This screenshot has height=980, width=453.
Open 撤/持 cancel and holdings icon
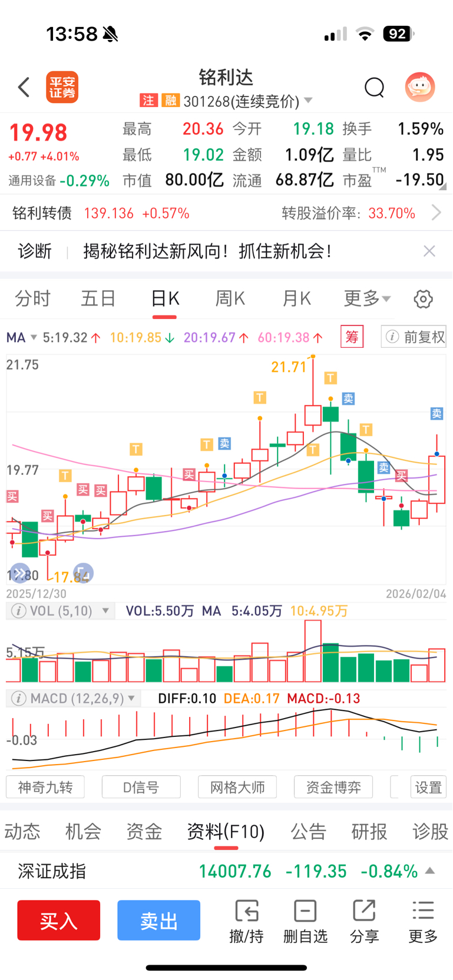(246, 921)
